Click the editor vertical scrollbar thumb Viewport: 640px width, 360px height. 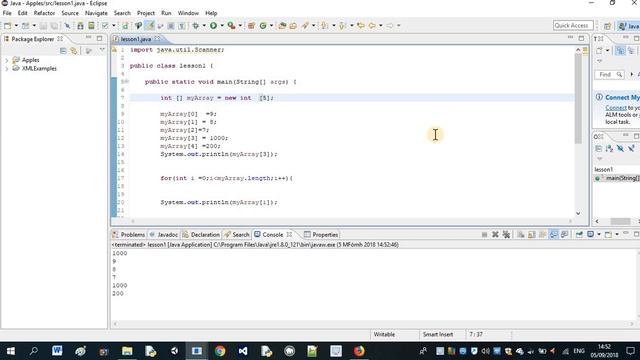coord(578,98)
